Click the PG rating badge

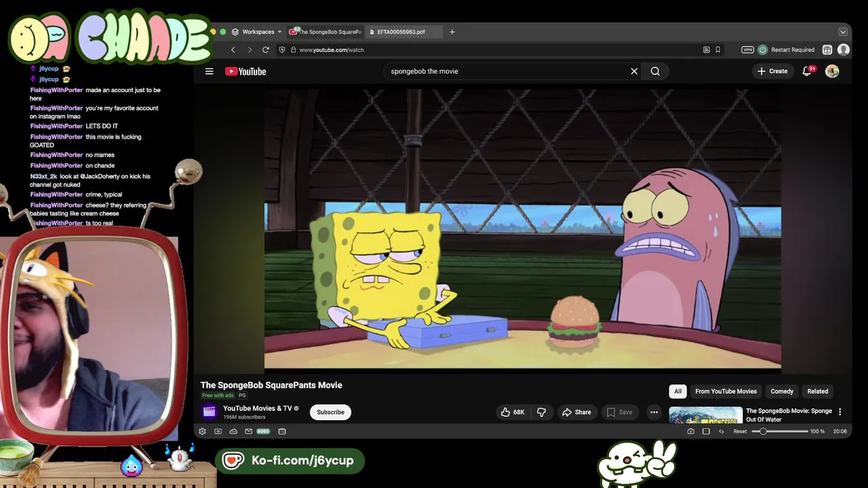coord(242,395)
